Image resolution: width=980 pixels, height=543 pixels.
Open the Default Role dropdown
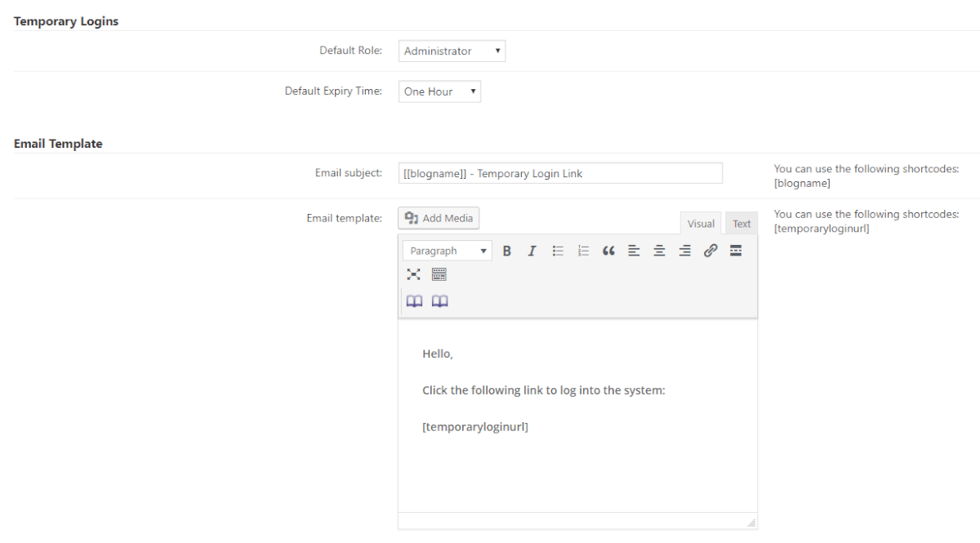(452, 51)
